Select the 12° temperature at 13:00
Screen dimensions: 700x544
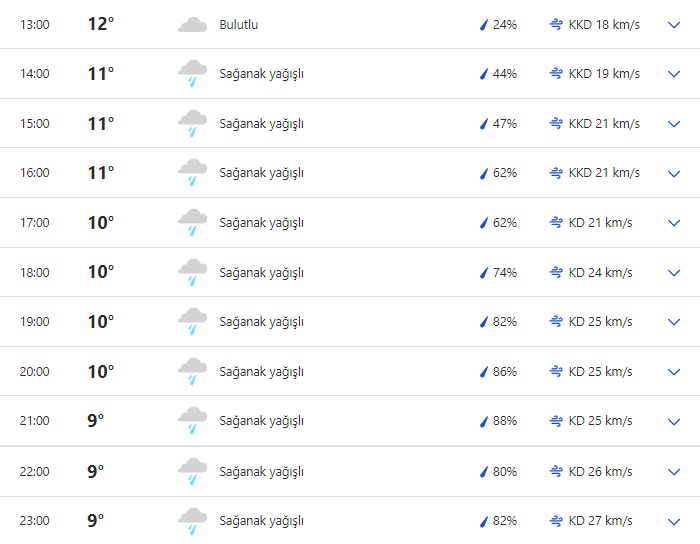(x=101, y=24)
